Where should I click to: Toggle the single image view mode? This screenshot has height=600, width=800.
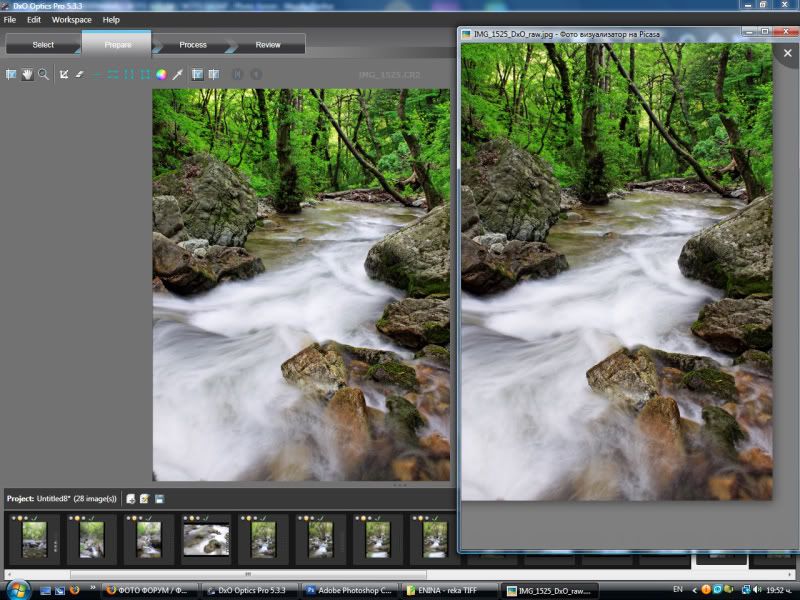pos(197,74)
